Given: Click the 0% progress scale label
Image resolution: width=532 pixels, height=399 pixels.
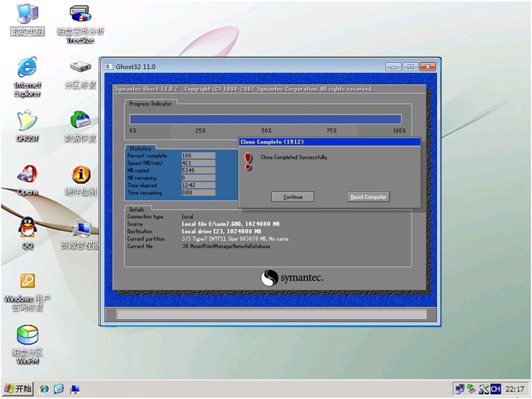Looking at the screenshot, I should pos(132,130).
